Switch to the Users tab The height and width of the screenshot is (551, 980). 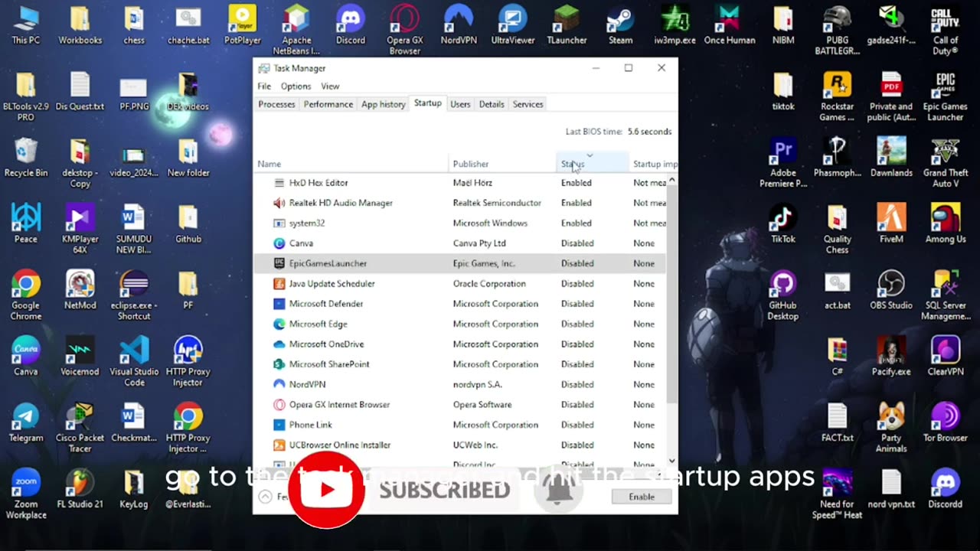[x=460, y=104]
